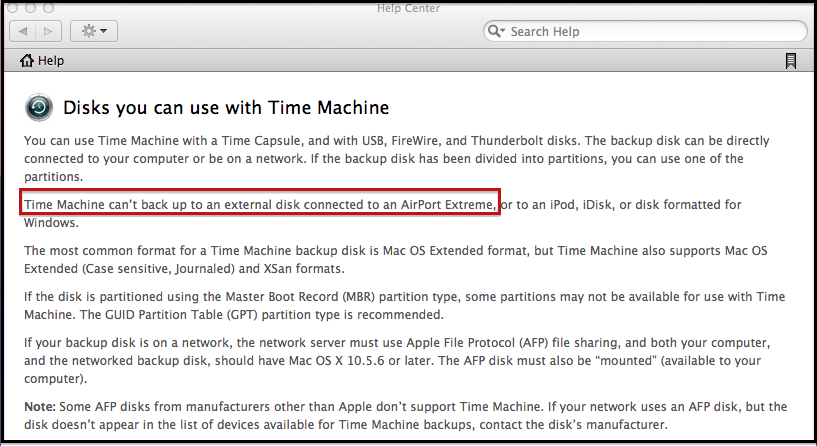Click the 'Disks you can use with Time Machine' heading
The width and height of the screenshot is (817, 446).
tap(226, 108)
